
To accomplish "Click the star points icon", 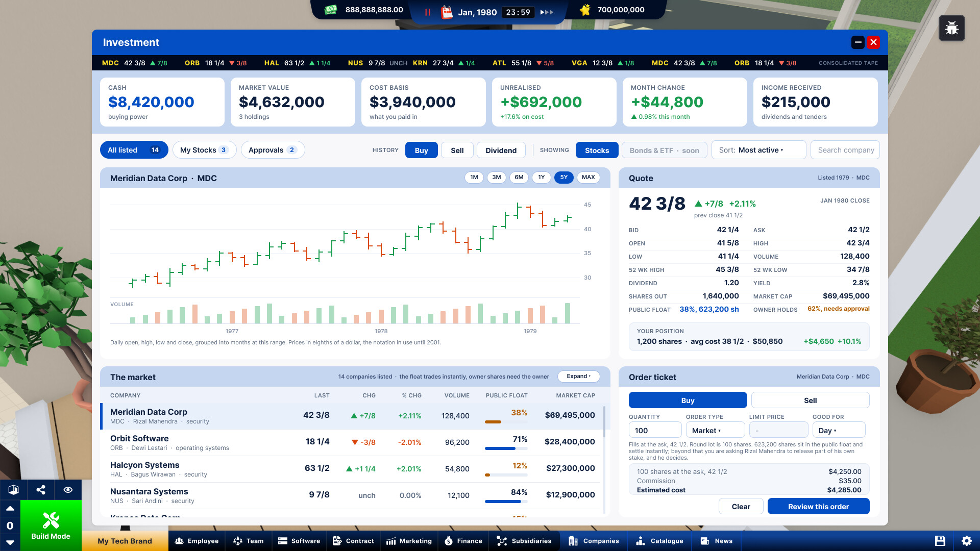I will click(585, 10).
